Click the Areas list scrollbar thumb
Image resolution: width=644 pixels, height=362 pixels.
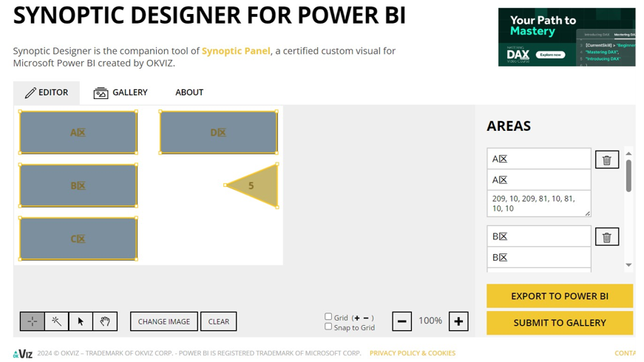coord(628,176)
